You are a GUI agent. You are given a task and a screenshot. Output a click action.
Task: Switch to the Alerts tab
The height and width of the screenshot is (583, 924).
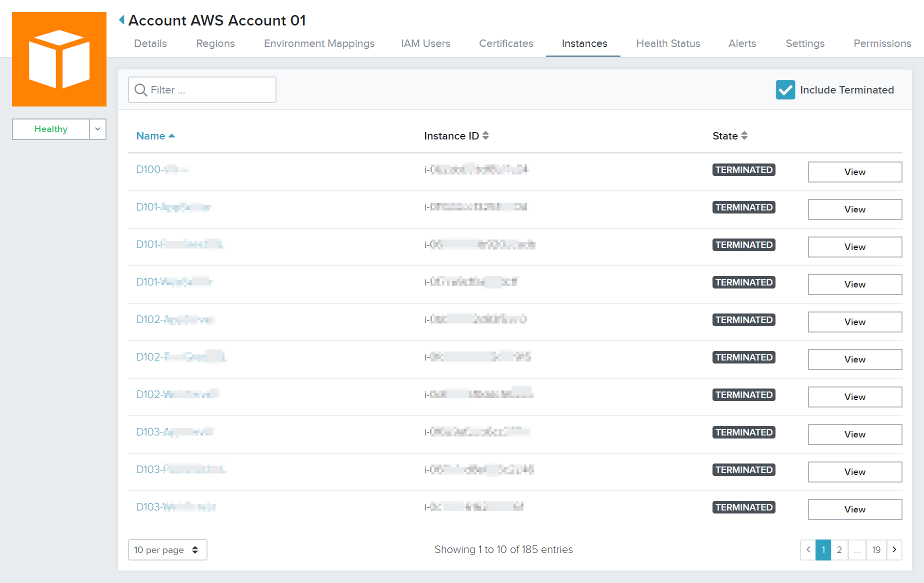742,43
